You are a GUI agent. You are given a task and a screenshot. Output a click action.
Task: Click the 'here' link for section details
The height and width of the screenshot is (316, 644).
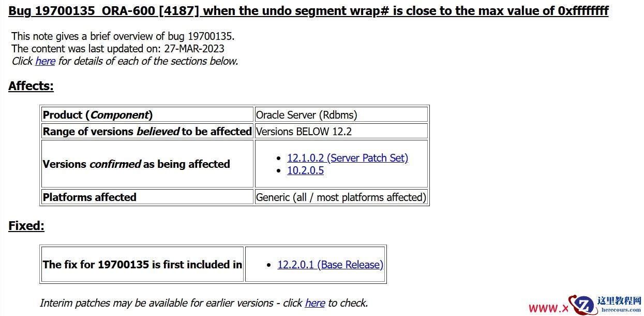click(45, 61)
